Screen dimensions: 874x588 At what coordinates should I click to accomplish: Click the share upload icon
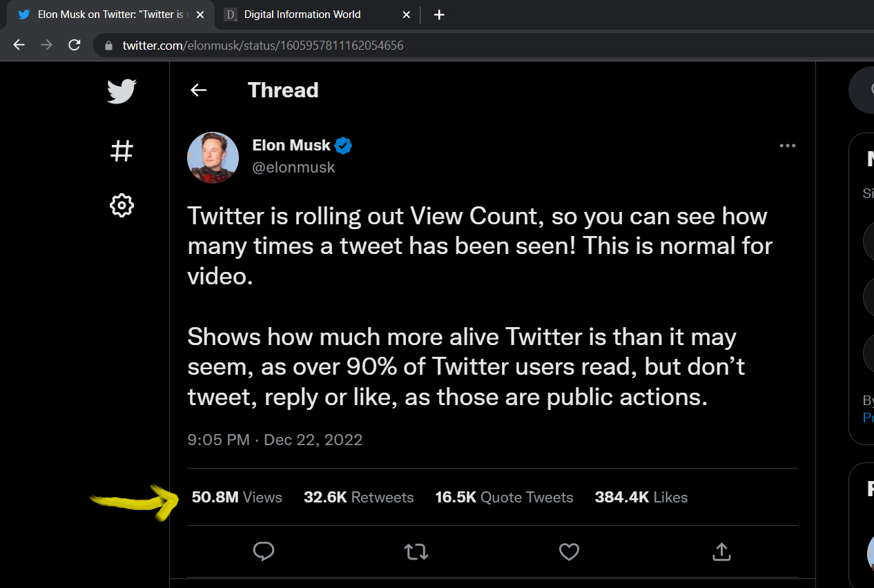click(x=721, y=551)
